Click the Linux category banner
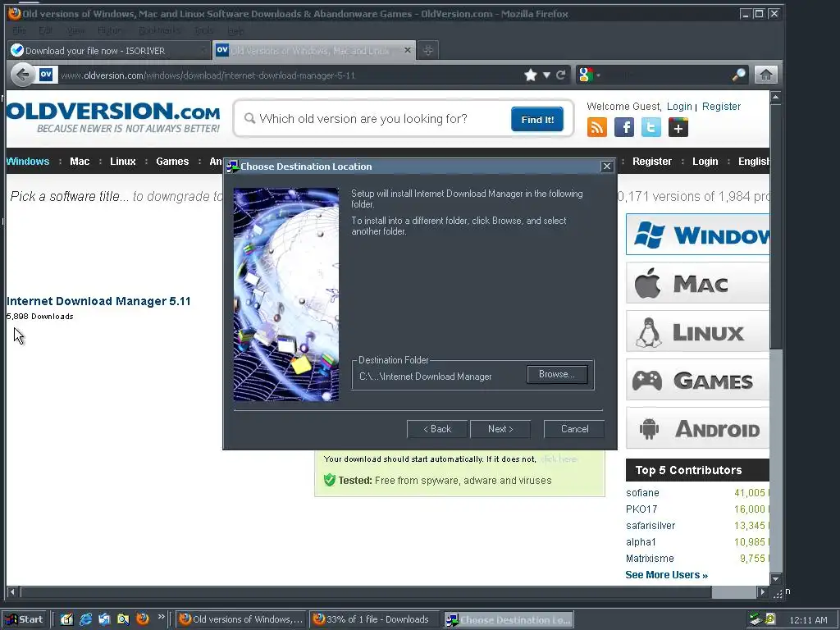This screenshot has height=630, width=840. coord(697,331)
